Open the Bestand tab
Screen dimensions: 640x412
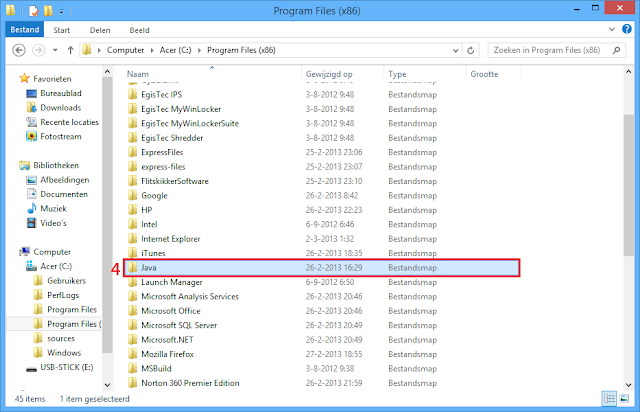24,30
